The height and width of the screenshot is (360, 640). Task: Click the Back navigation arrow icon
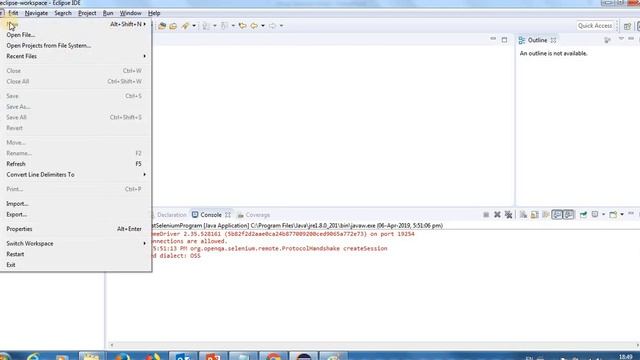(x=254, y=26)
